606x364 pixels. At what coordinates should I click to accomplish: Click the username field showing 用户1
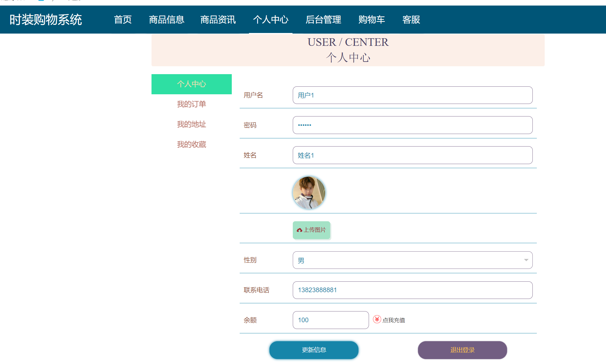tap(412, 95)
